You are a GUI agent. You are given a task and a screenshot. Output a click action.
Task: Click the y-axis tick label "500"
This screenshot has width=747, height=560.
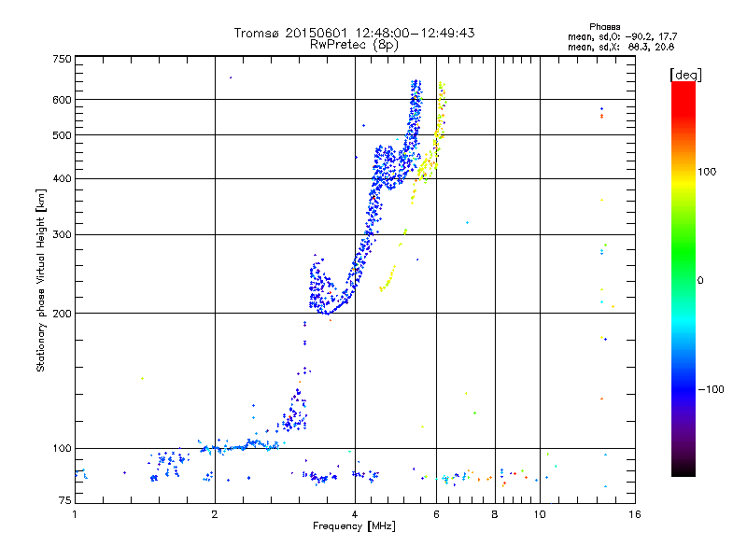[62, 135]
